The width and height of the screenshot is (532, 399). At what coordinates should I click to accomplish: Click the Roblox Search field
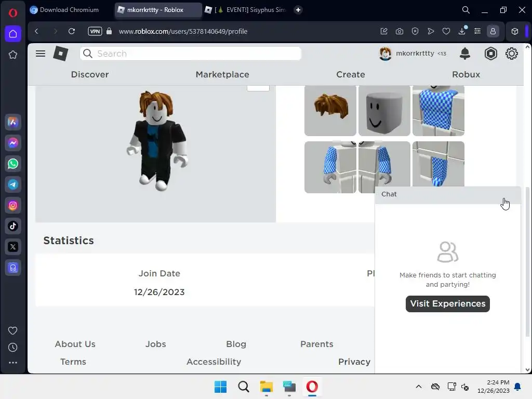pyautogui.click(x=190, y=54)
